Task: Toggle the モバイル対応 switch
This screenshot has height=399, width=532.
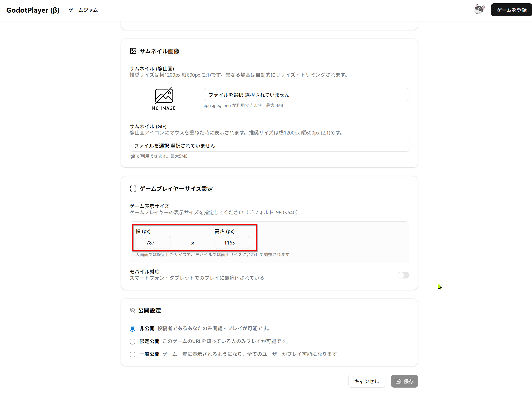Action: [x=403, y=275]
